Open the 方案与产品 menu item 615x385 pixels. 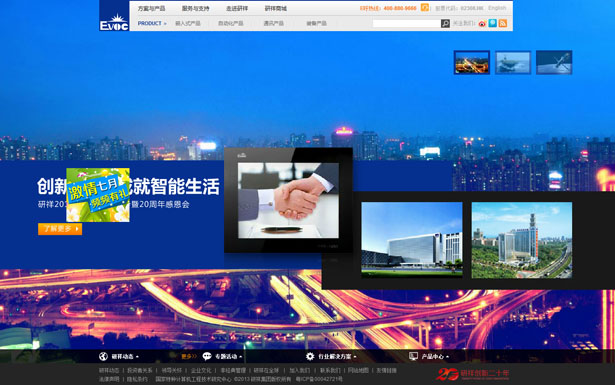click(151, 8)
